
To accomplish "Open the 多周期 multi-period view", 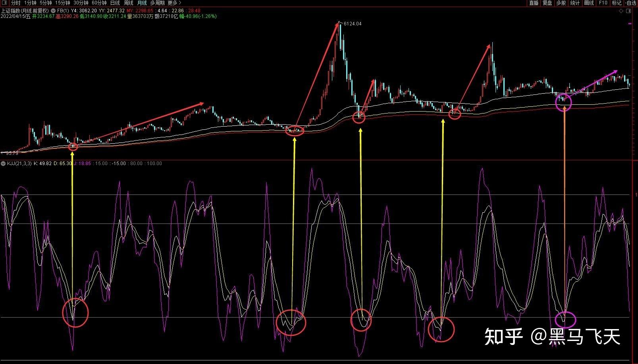I will click(157, 3).
